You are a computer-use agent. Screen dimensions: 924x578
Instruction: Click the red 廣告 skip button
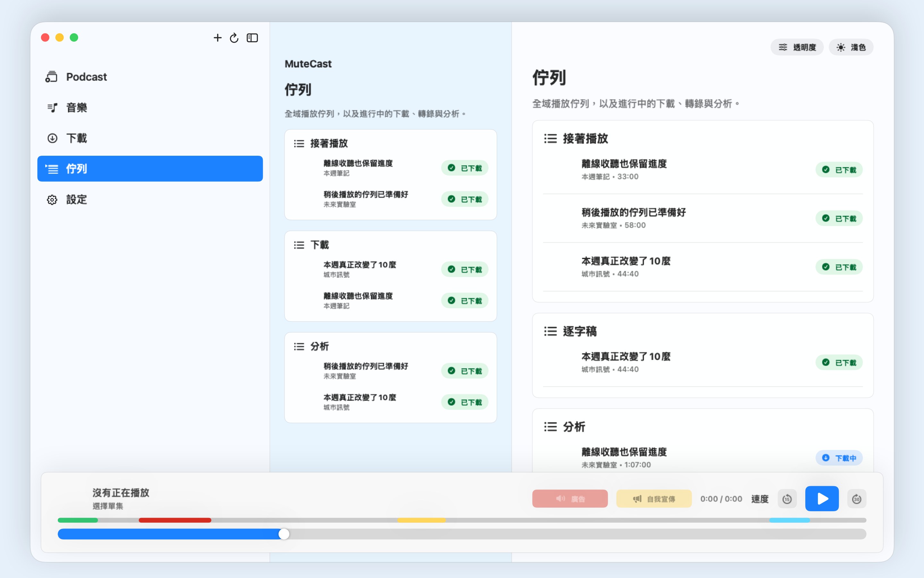point(570,498)
